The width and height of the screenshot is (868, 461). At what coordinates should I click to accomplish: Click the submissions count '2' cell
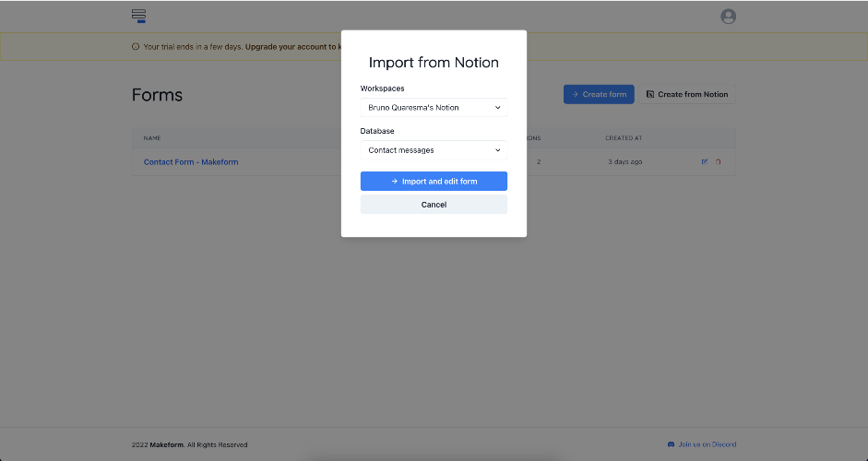[x=539, y=162]
